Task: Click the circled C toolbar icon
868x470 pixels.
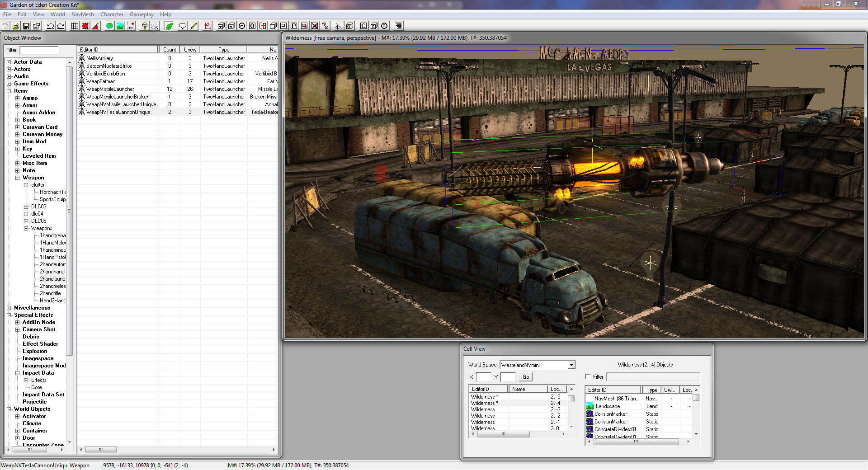Action: 385,26
